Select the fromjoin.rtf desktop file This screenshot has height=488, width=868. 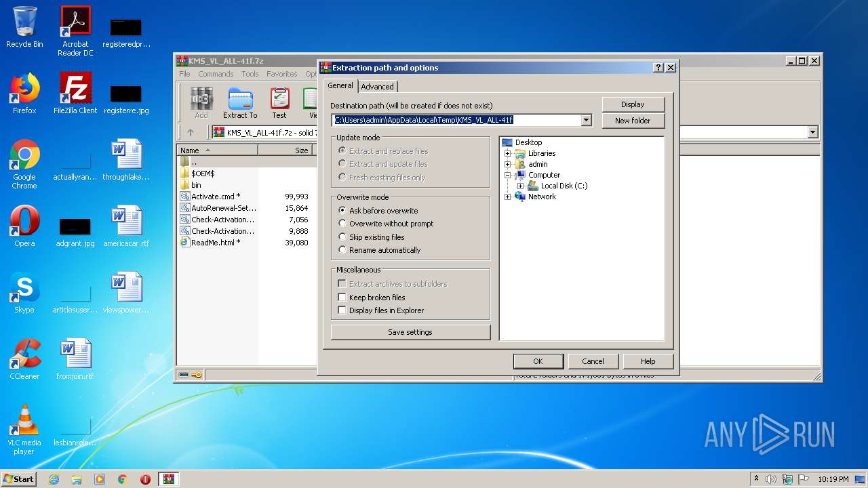pos(75,359)
